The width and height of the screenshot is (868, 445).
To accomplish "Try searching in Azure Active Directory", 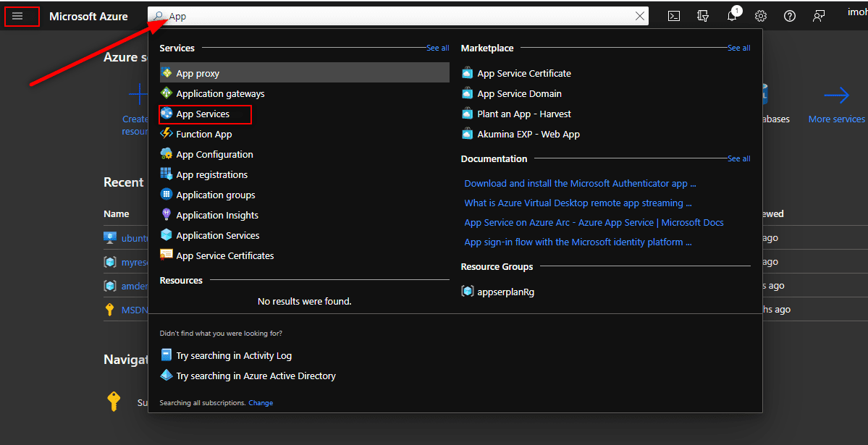I will click(256, 376).
